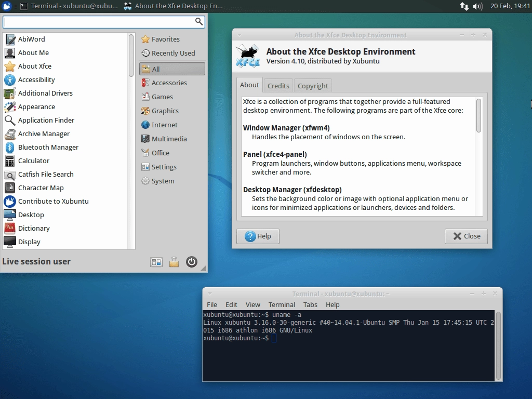Click Help button in About dialog
532x399 pixels.
(258, 236)
